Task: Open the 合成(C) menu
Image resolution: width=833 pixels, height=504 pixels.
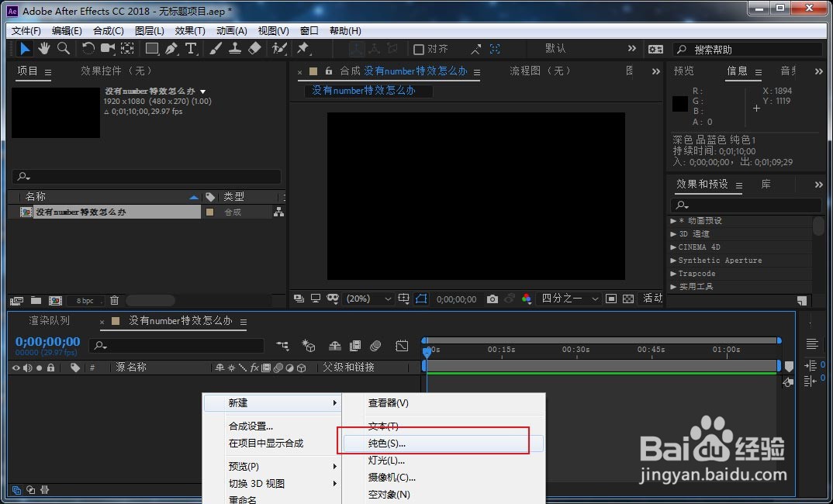Action: pos(108,31)
